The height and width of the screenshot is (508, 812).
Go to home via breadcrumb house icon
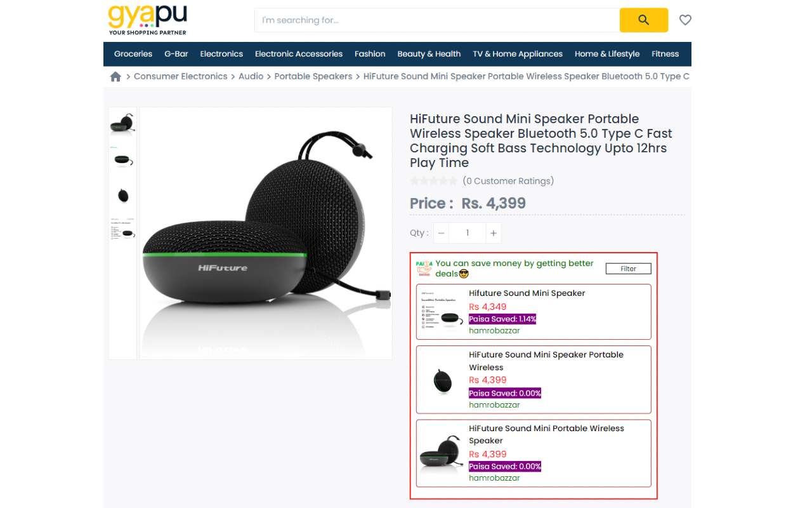click(x=115, y=76)
